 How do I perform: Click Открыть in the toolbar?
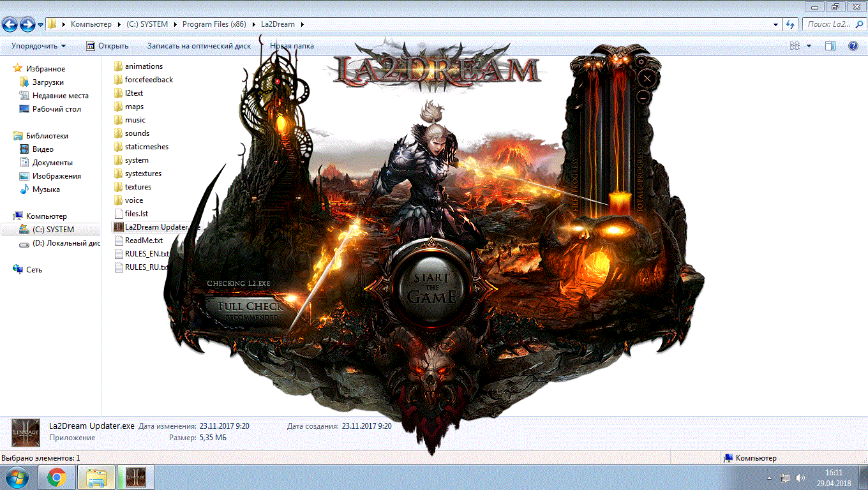pos(107,46)
